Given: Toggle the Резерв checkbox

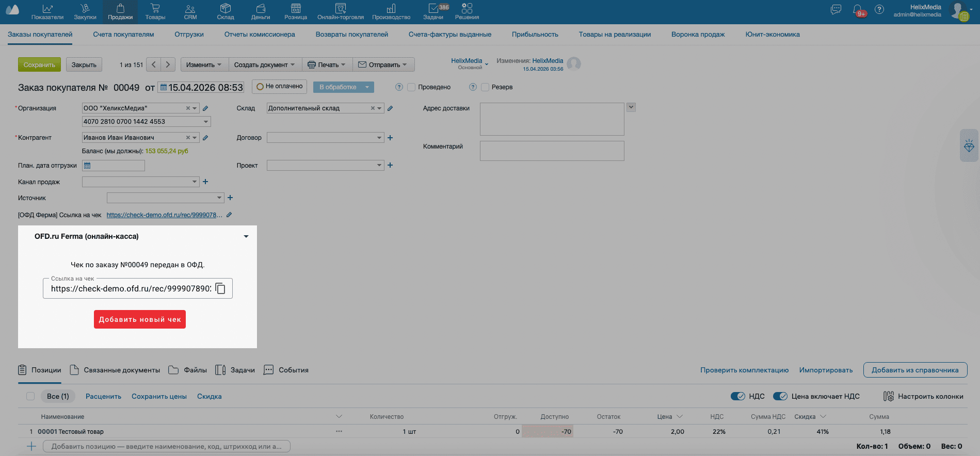Looking at the screenshot, I should pyautogui.click(x=485, y=87).
